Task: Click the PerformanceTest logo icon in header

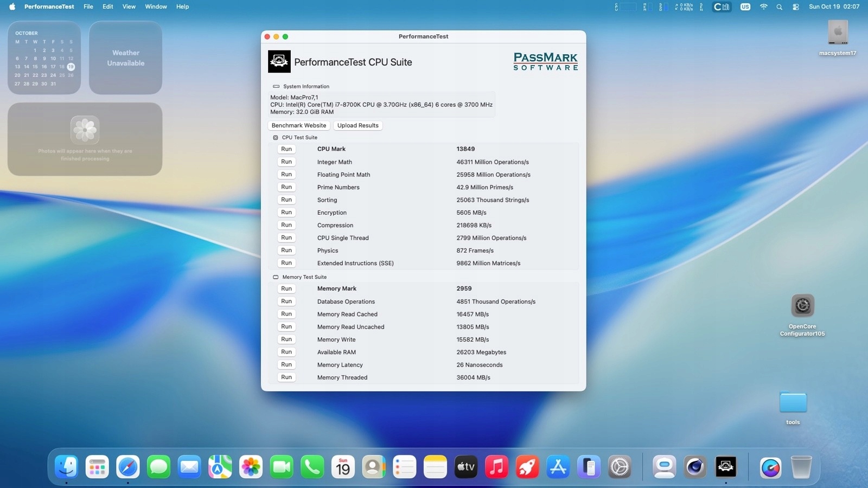Action: tap(279, 62)
